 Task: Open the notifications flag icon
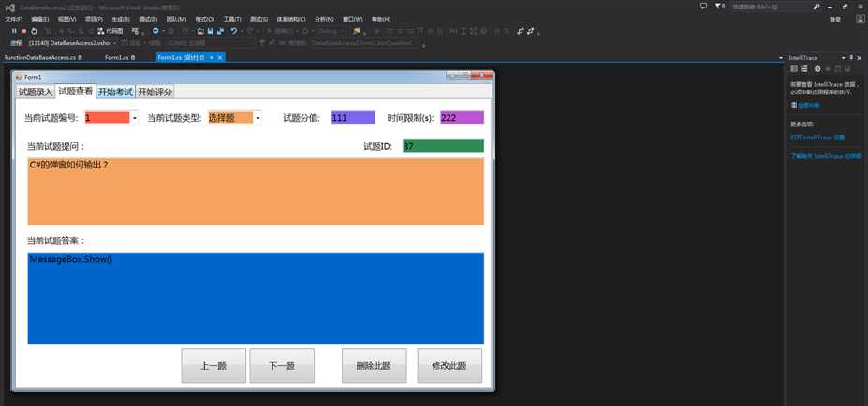(x=720, y=7)
